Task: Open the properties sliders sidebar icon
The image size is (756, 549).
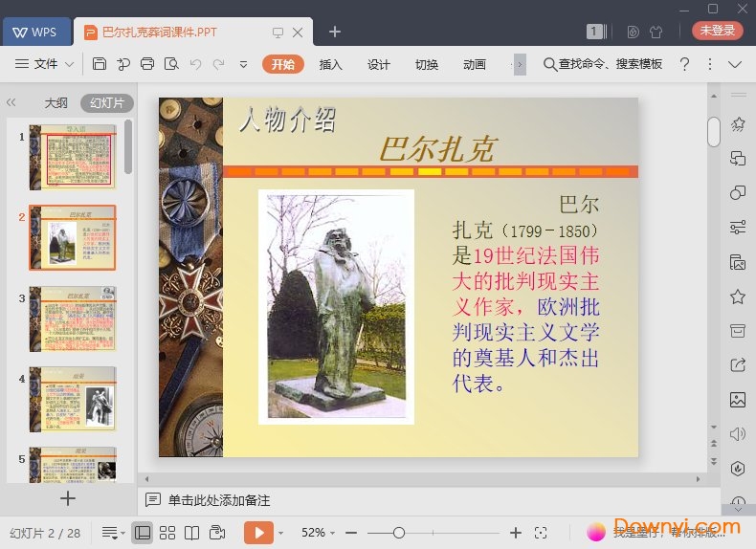Action: [738, 227]
